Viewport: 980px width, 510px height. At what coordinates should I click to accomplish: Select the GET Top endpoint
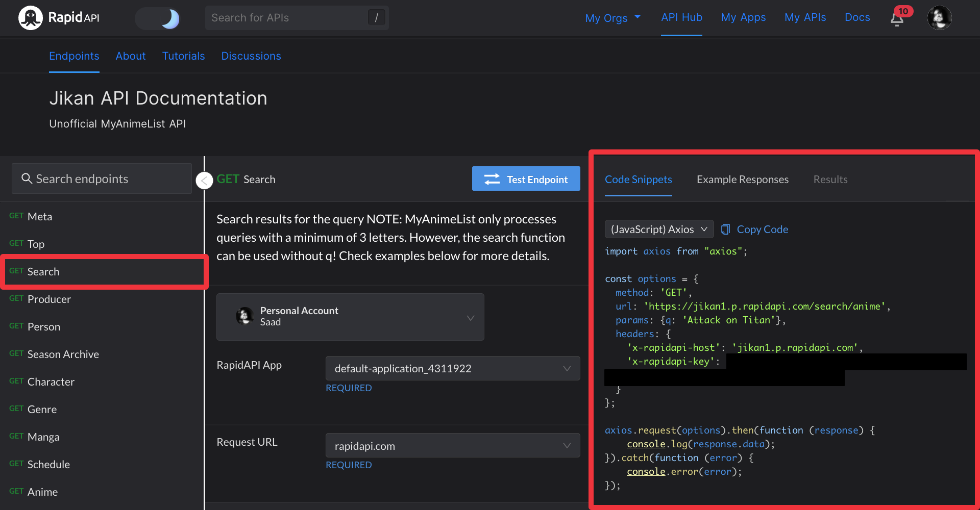point(102,244)
